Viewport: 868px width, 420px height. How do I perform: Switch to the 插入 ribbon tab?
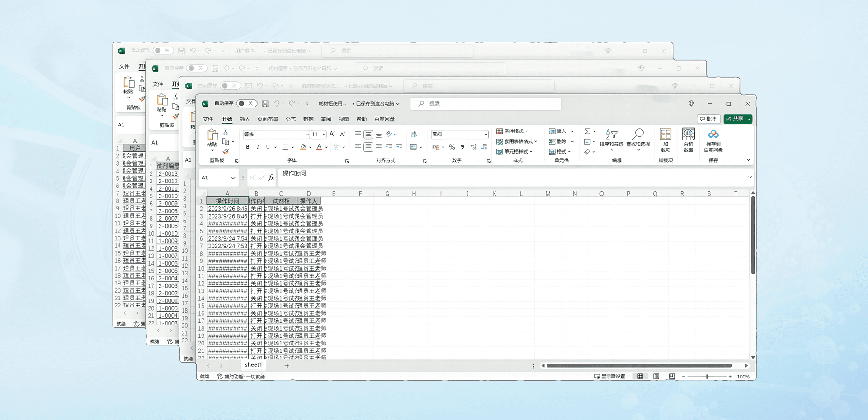245,119
